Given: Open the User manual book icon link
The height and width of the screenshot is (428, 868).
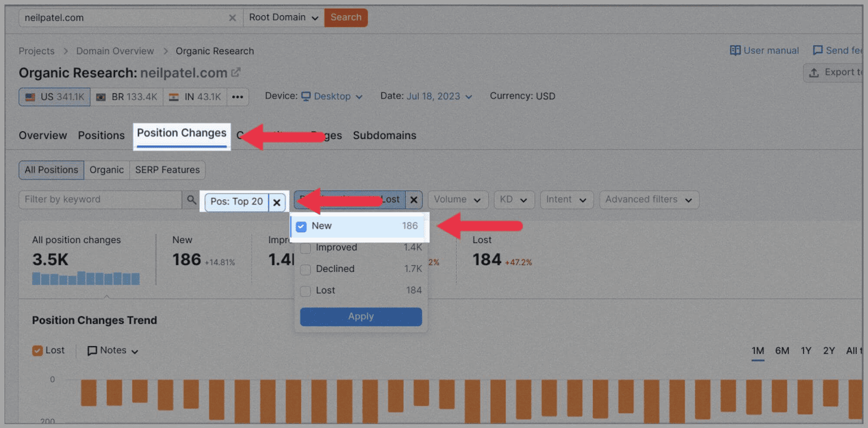Looking at the screenshot, I should (x=735, y=50).
